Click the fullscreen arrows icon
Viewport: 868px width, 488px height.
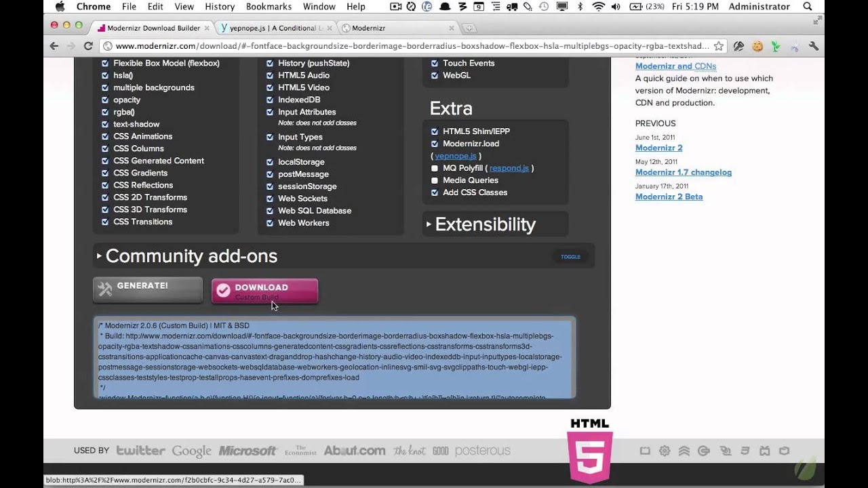pyautogui.click(x=817, y=21)
